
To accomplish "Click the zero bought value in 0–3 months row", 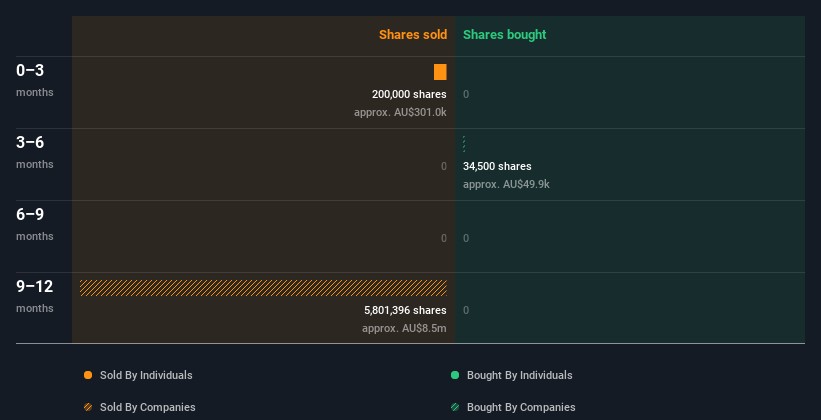I will [x=466, y=94].
